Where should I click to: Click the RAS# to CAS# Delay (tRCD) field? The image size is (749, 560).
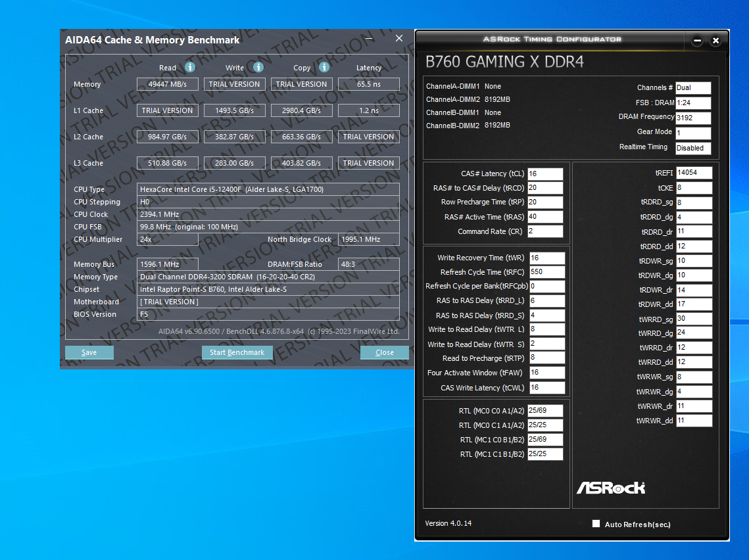tap(545, 188)
